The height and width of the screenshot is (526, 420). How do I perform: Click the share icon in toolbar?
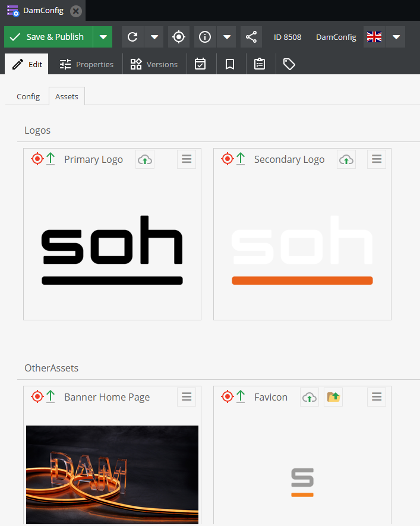[x=251, y=37]
